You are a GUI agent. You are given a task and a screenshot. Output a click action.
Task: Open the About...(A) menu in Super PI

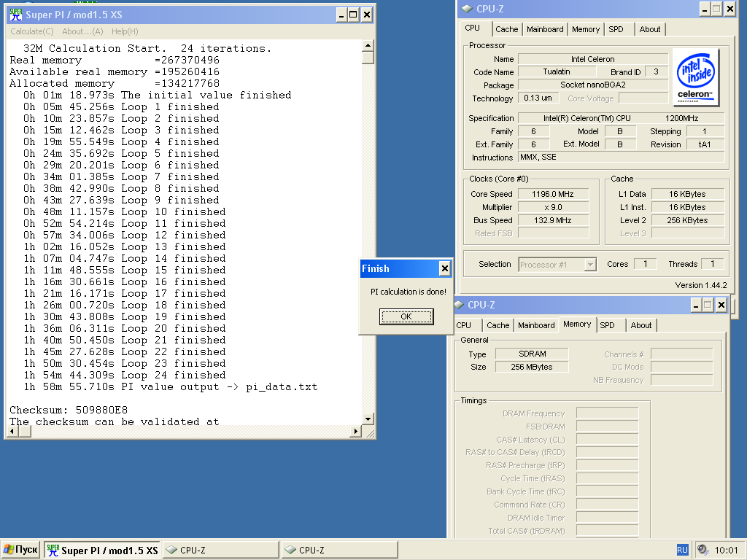point(82,31)
